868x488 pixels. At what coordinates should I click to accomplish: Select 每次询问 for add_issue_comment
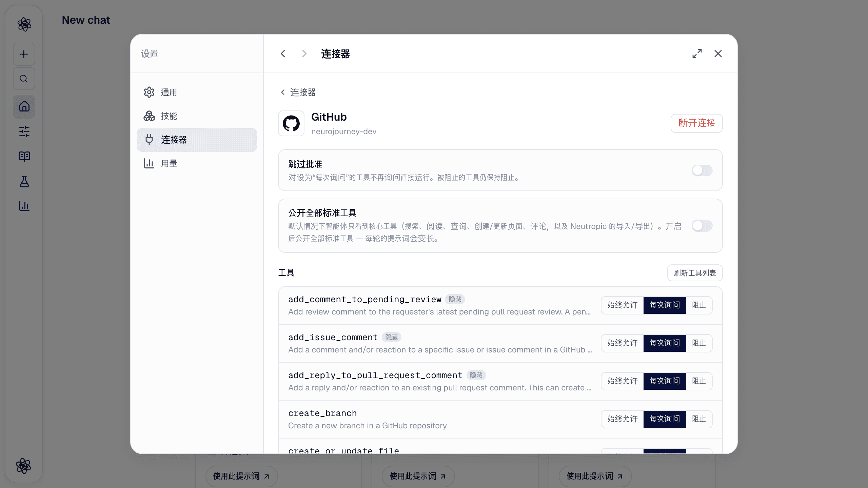pos(665,343)
